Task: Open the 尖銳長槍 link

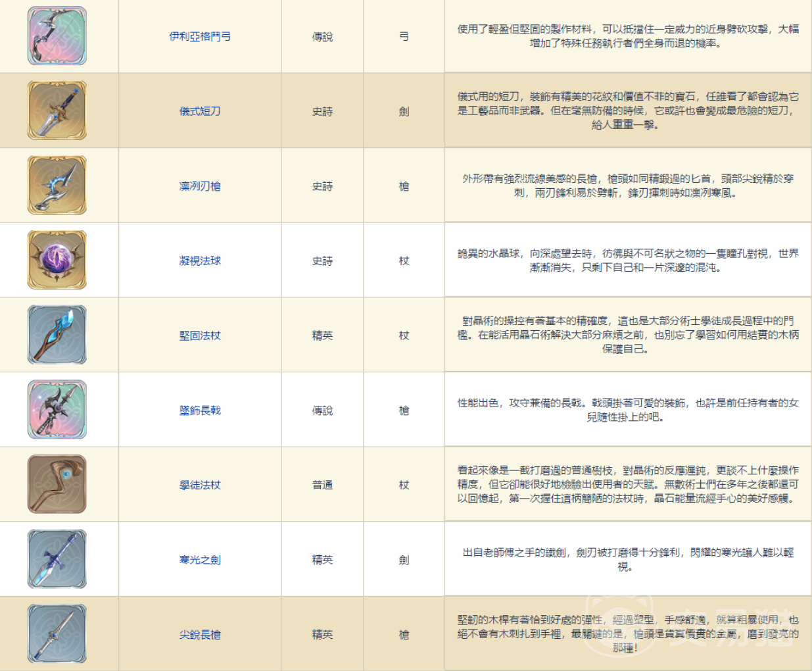Action: coord(200,635)
